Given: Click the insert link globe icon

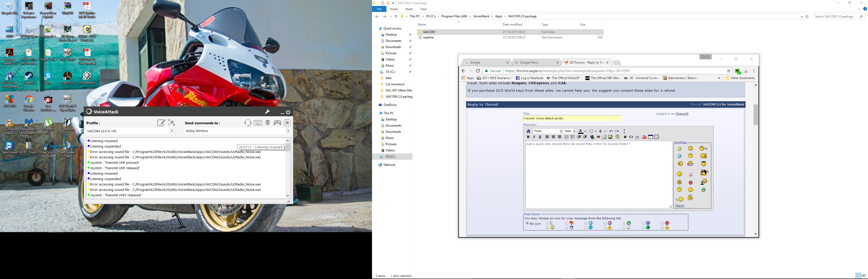Looking at the screenshot, I should point(592,137).
